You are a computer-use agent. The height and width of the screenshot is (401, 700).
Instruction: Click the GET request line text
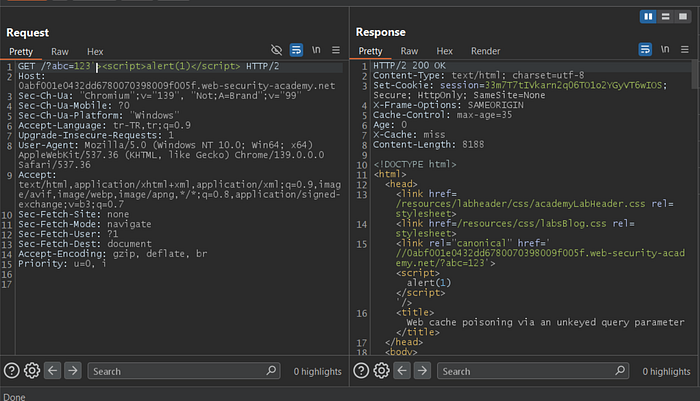click(x=148, y=66)
